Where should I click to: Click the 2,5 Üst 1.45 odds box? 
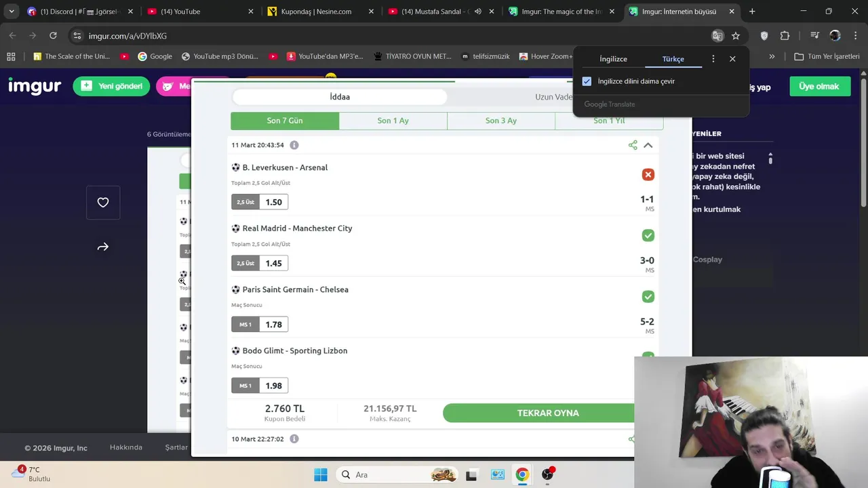tap(260, 263)
